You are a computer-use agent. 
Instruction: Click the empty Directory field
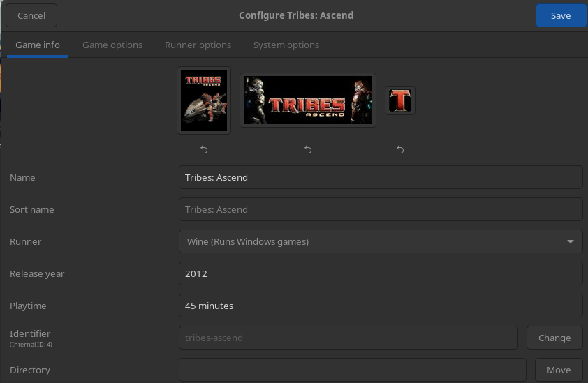[353, 370]
